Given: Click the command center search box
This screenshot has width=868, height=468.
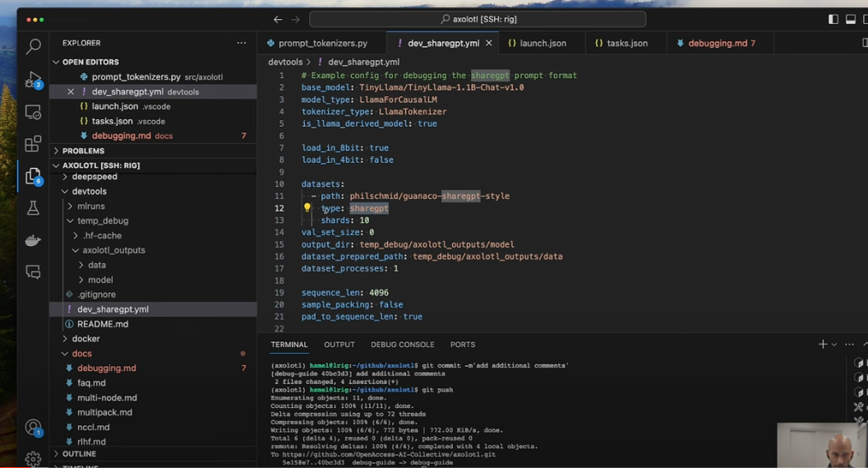Looking at the screenshot, I should coord(478,19).
